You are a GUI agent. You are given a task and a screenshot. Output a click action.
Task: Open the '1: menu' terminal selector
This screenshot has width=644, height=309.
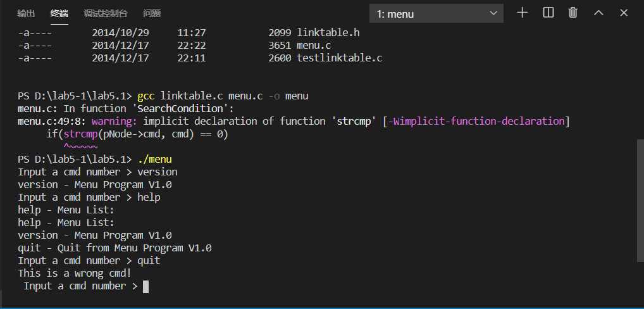437,13
